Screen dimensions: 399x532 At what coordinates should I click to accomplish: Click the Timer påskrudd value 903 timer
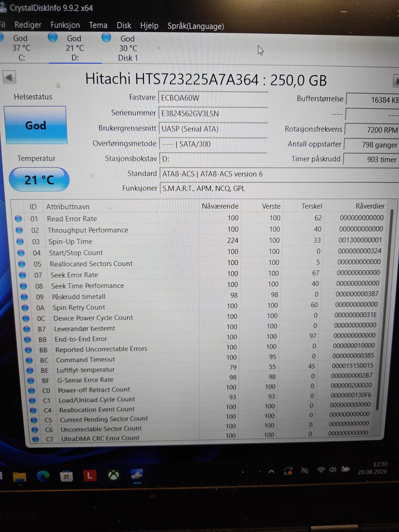click(372, 160)
